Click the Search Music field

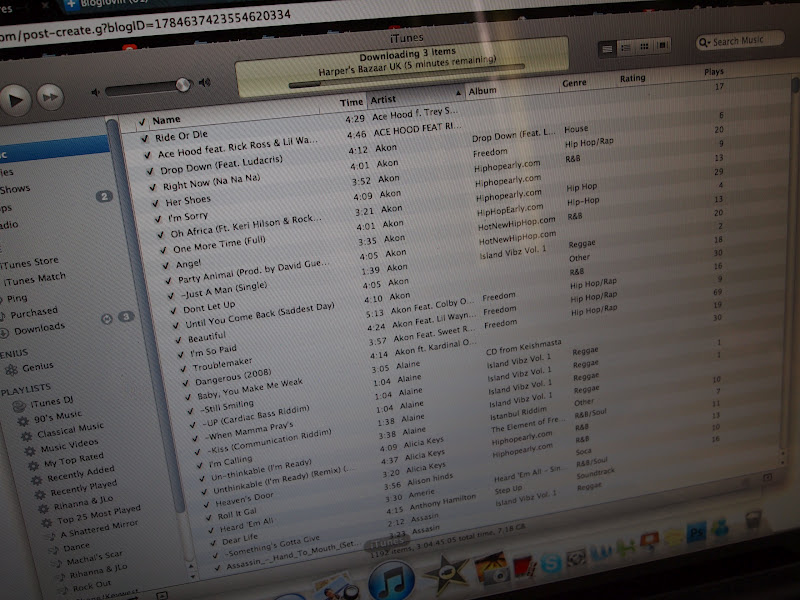(x=740, y=40)
